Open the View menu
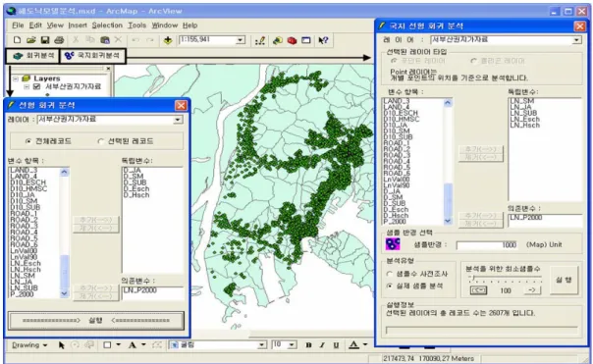Screen dimensions: 593x364 55,26
